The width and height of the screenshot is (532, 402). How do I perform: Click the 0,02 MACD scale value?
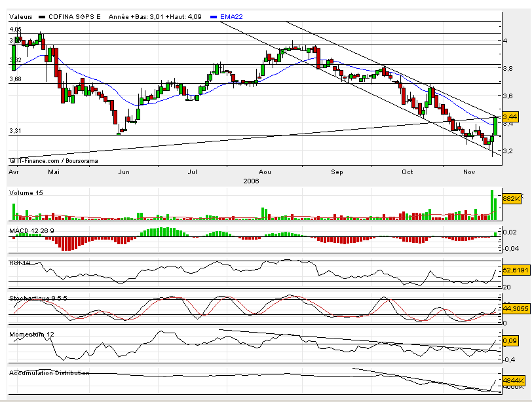(x=510, y=232)
